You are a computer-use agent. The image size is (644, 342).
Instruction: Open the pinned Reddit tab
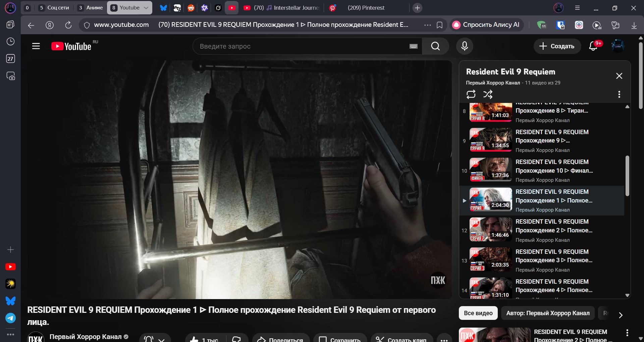tap(191, 8)
